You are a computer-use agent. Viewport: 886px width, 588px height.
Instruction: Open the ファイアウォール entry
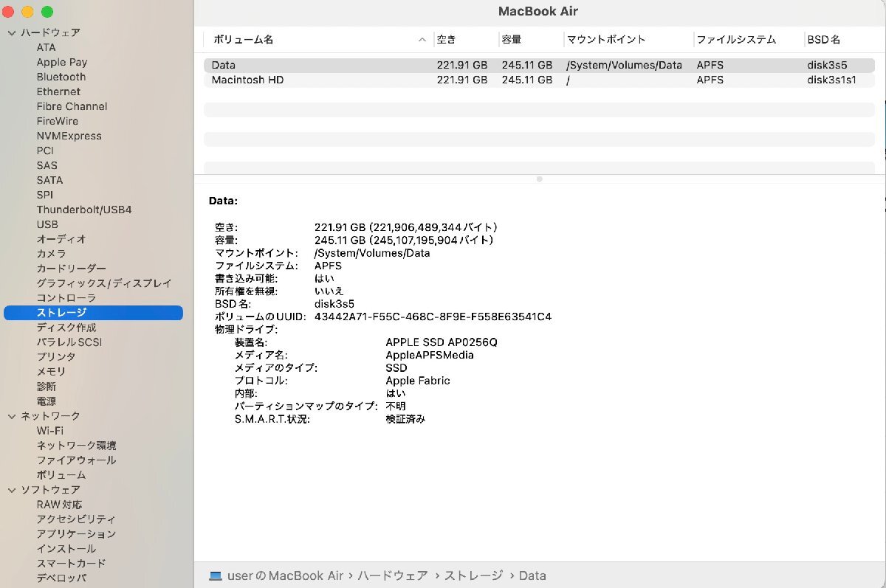[x=76, y=460]
